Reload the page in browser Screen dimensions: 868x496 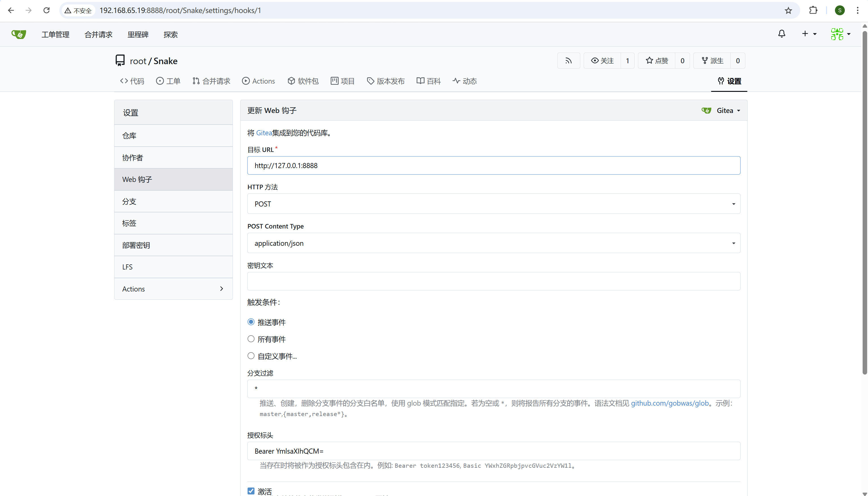(x=47, y=10)
